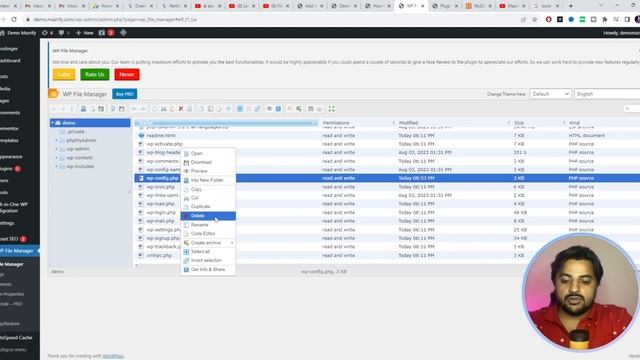Expand the wp-includes folder arrow
The width and height of the screenshot is (640, 360).
click(57, 167)
